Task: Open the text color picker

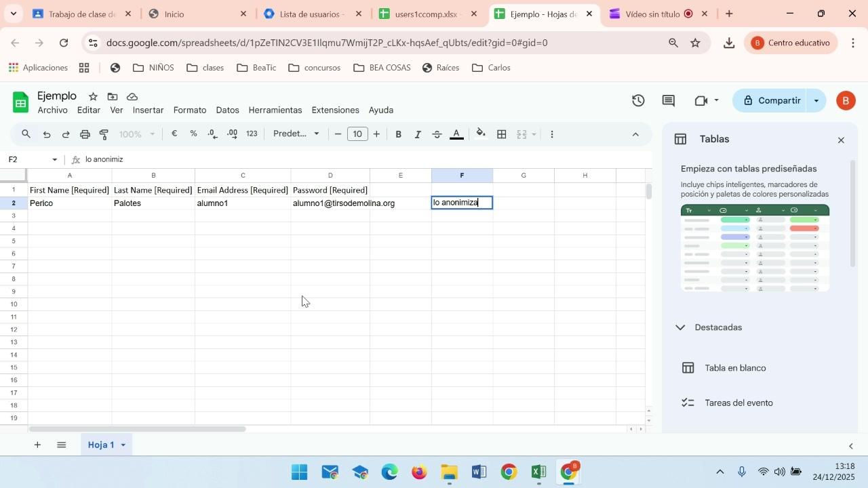Action: [457, 134]
